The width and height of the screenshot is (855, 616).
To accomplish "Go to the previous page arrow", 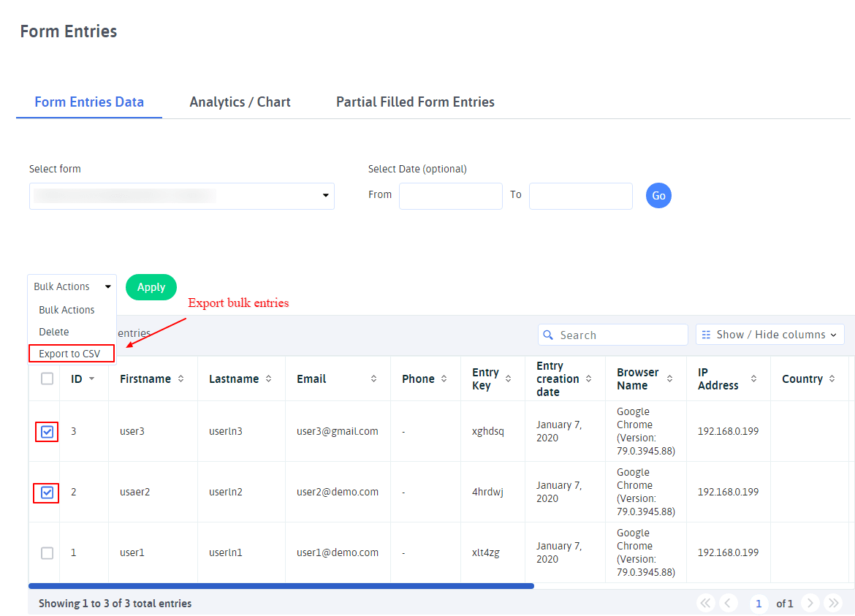I will pyautogui.click(x=728, y=603).
